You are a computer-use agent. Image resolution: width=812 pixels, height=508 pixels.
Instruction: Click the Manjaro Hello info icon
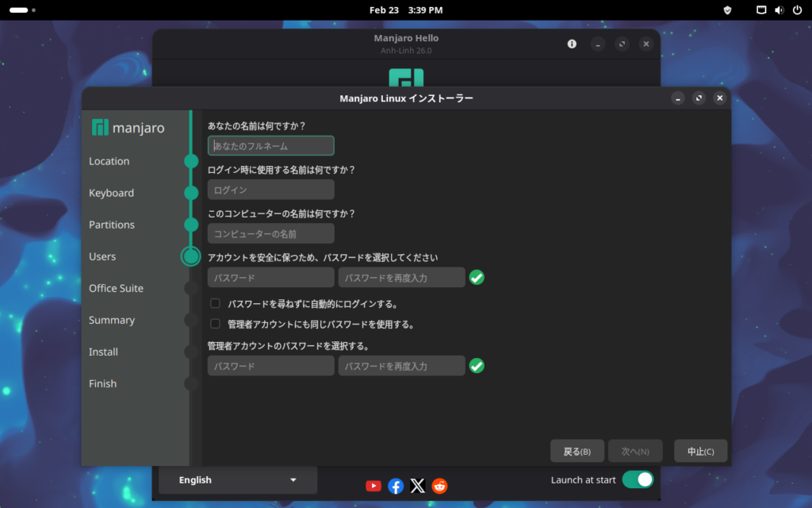(572, 44)
